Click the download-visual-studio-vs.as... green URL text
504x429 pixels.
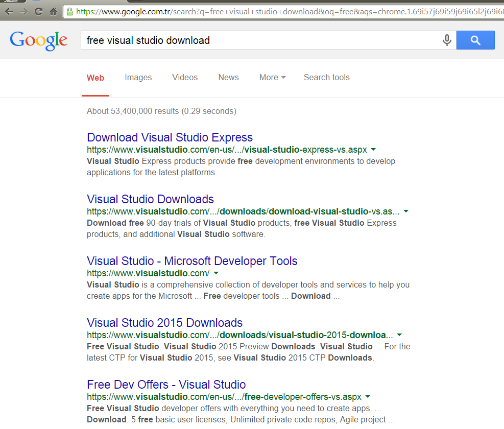click(x=243, y=211)
